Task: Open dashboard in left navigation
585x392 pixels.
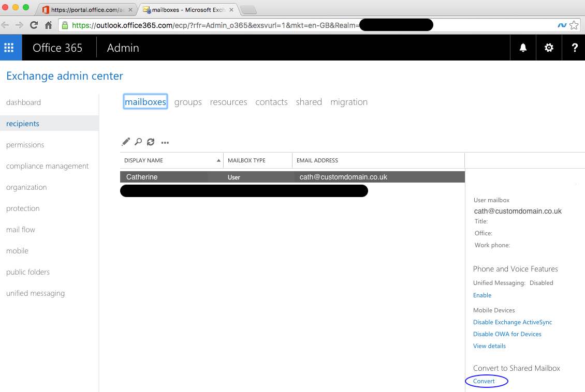Action: 23,102
